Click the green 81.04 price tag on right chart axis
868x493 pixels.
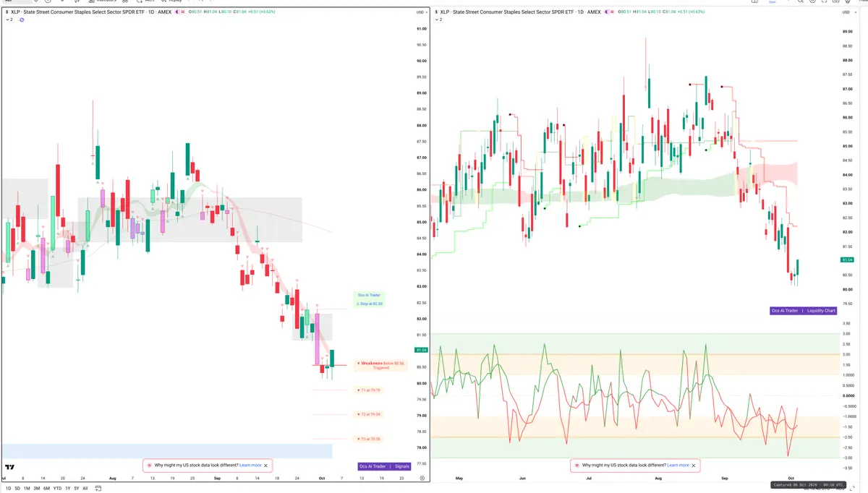(x=848, y=260)
